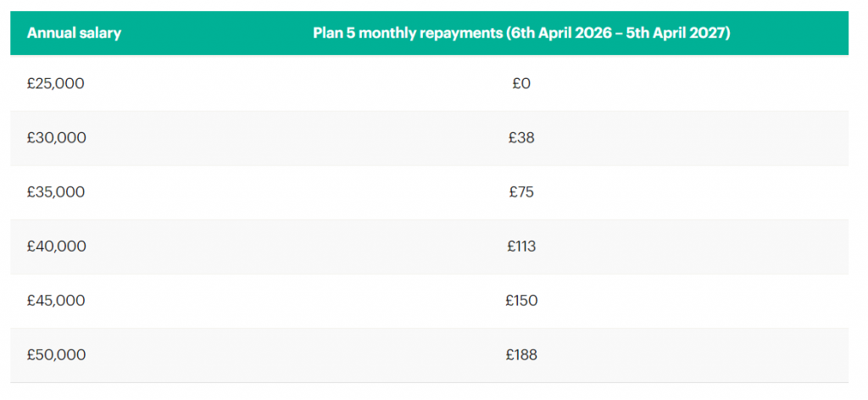The height and width of the screenshot is (400, 868).
Task: Select the £30,000 annual salary cell
Action: pos(57,137)
